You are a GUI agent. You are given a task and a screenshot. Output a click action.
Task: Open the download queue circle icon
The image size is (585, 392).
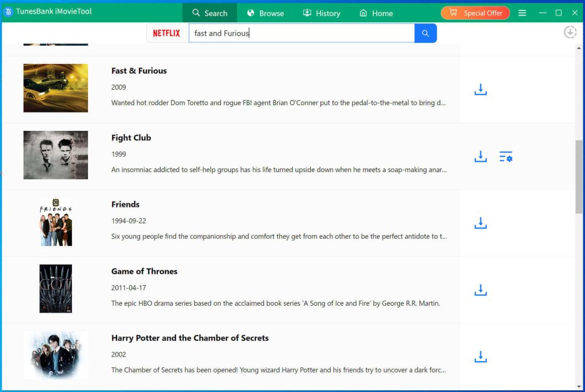[x=570, y=33]
